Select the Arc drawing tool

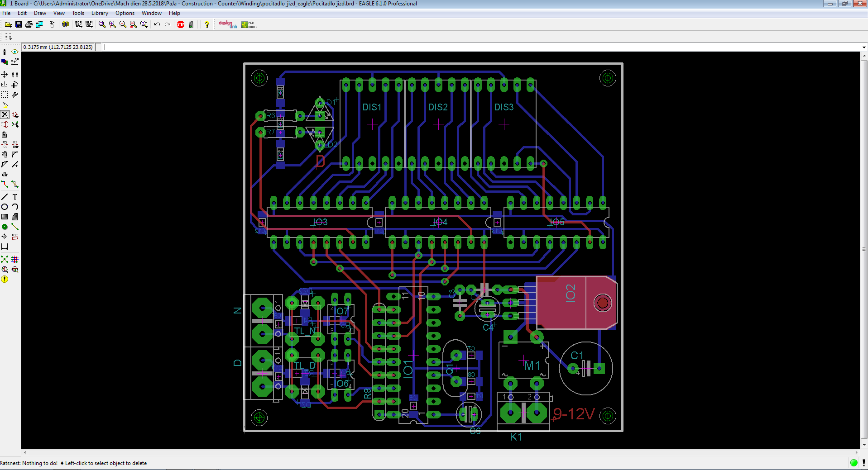point(15,207)
